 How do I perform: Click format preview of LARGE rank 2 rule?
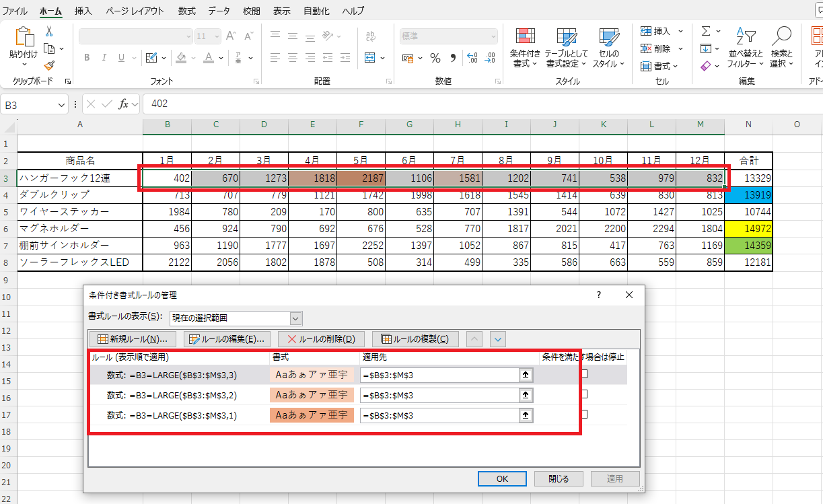312,395
